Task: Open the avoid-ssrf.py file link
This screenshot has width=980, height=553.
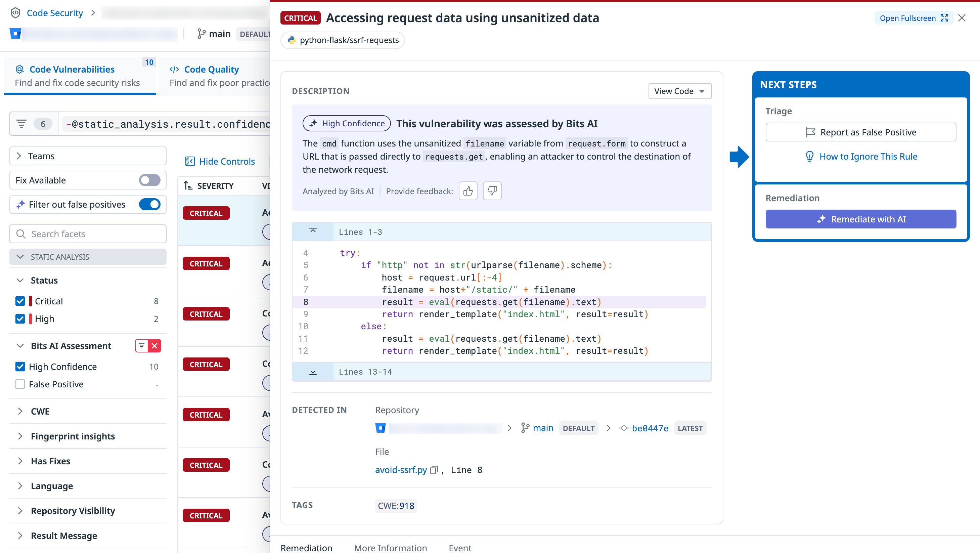Action: [401, 470]
